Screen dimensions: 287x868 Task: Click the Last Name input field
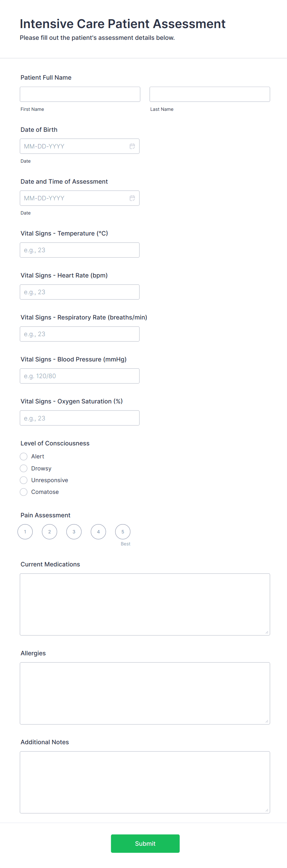210,94
